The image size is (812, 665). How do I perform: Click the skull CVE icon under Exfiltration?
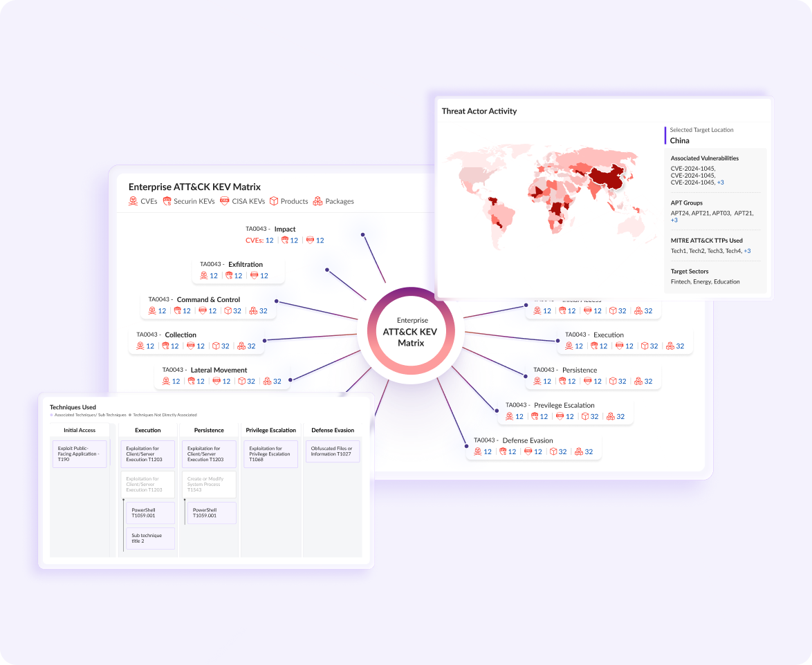pos(203,275)
